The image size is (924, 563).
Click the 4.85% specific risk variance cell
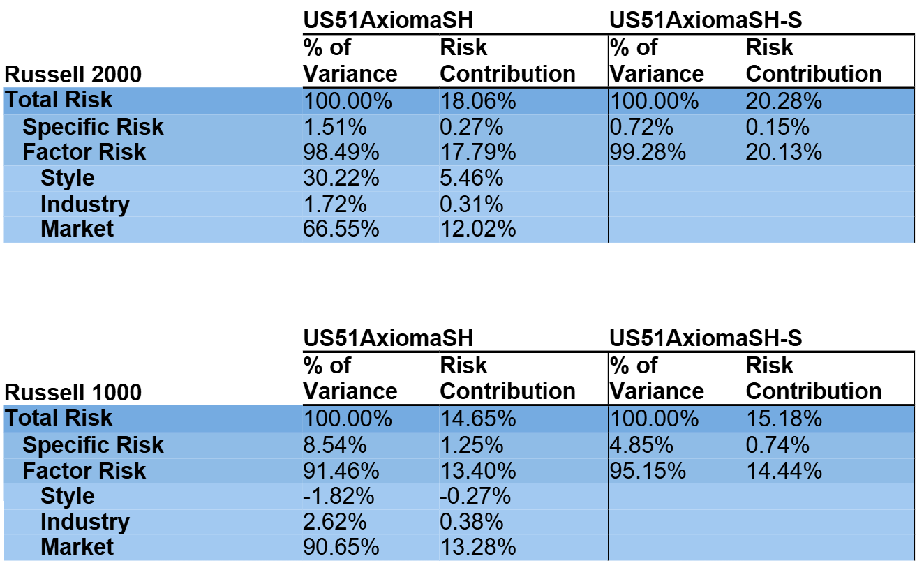[x=641, y=445]
